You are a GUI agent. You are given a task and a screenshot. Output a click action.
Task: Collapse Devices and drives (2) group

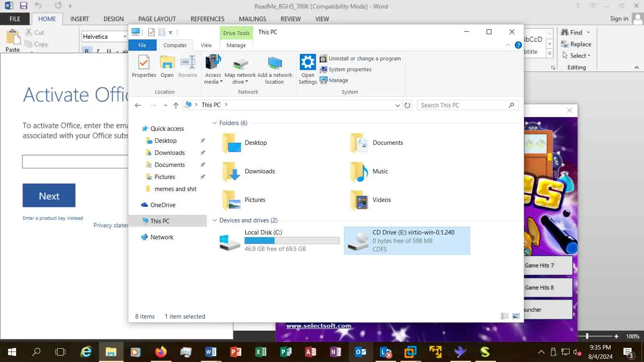pyautogui.click(x=215, y=220)
